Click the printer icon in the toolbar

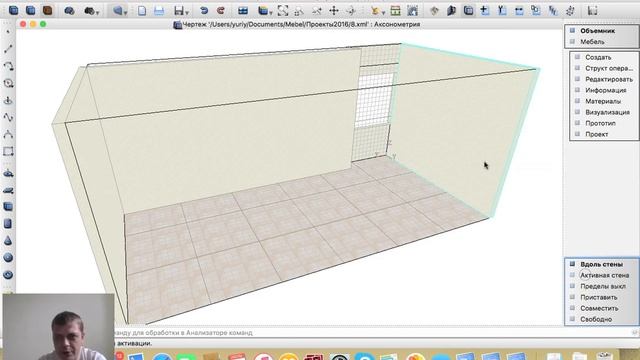tap(159, 11)
